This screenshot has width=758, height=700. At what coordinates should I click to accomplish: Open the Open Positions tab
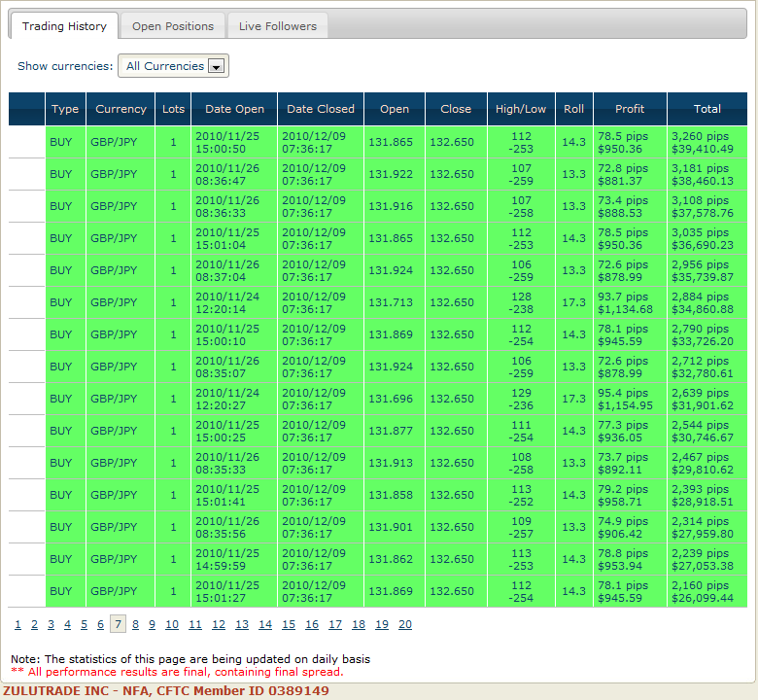(x=173, y=26)
